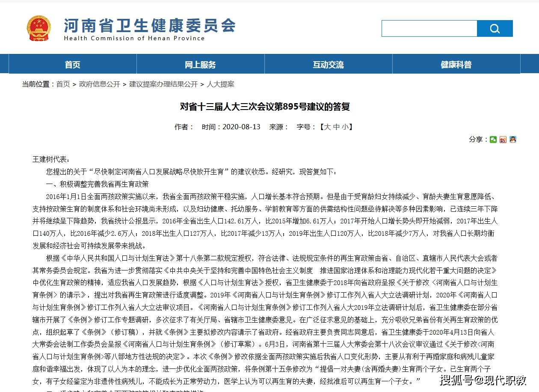The height and width of the screenshot is (392, 539).
Task: Open the 网上服务 navigation tab
Action: tap(200, 64)
